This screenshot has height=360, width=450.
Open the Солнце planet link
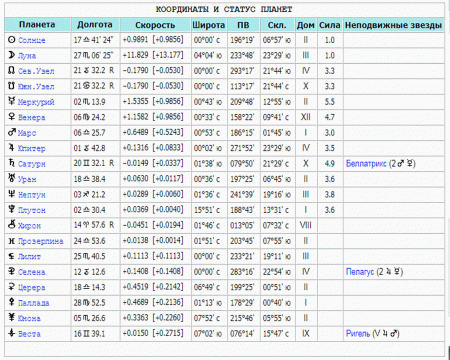coord(31,40)
